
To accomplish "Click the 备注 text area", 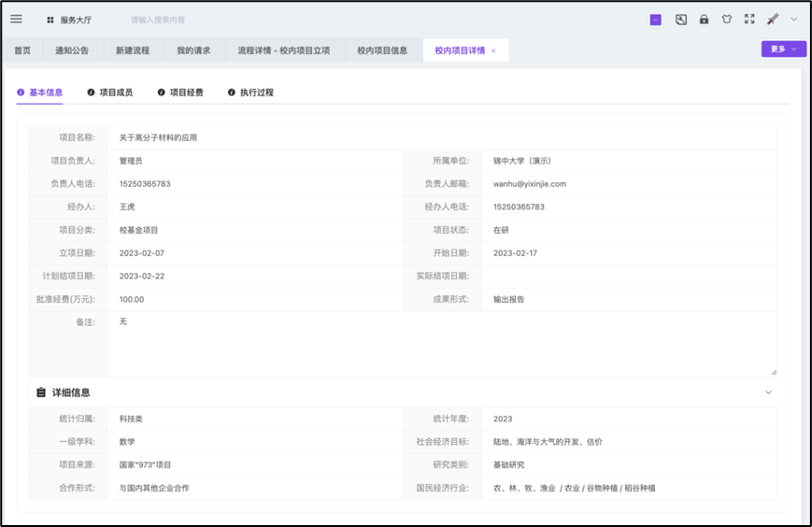I will pos(441,344).
